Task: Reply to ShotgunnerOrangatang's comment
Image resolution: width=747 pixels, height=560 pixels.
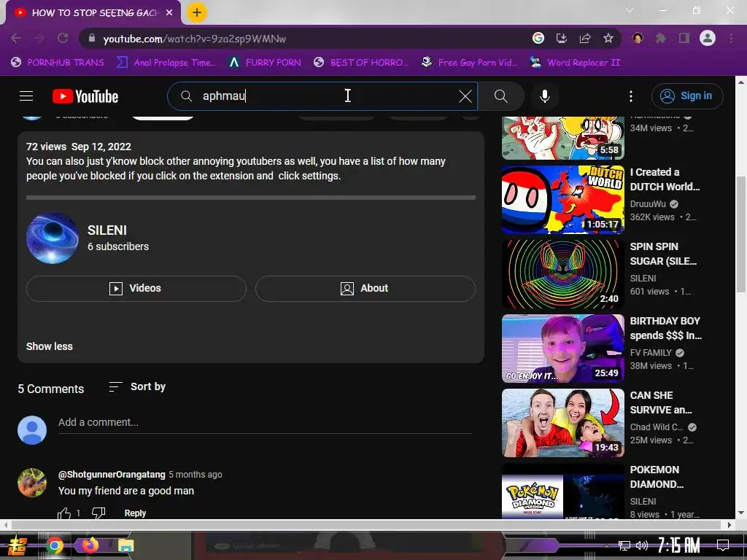Action: (x=135, y=513)
